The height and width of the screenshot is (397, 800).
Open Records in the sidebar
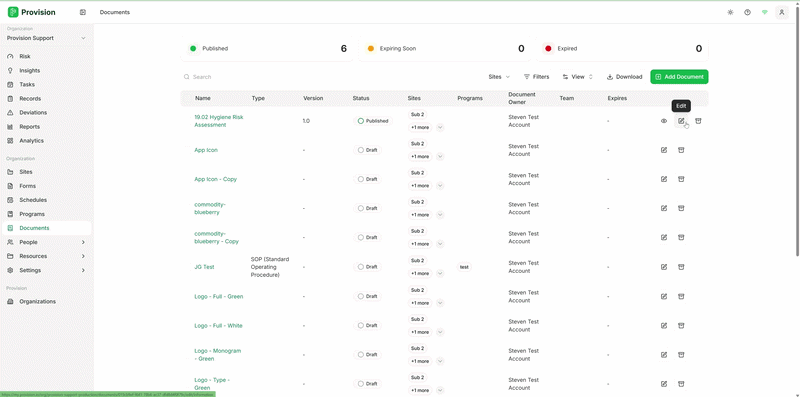46,98
